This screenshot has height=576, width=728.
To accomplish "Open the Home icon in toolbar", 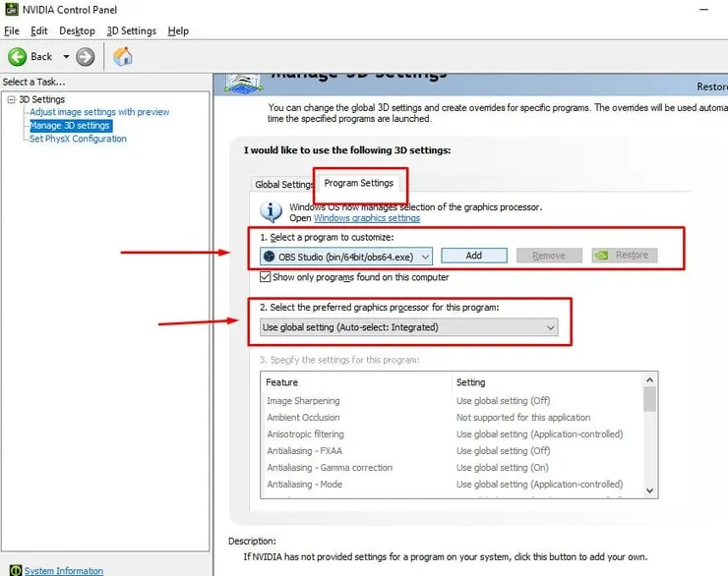I will (x=123, y=57).
